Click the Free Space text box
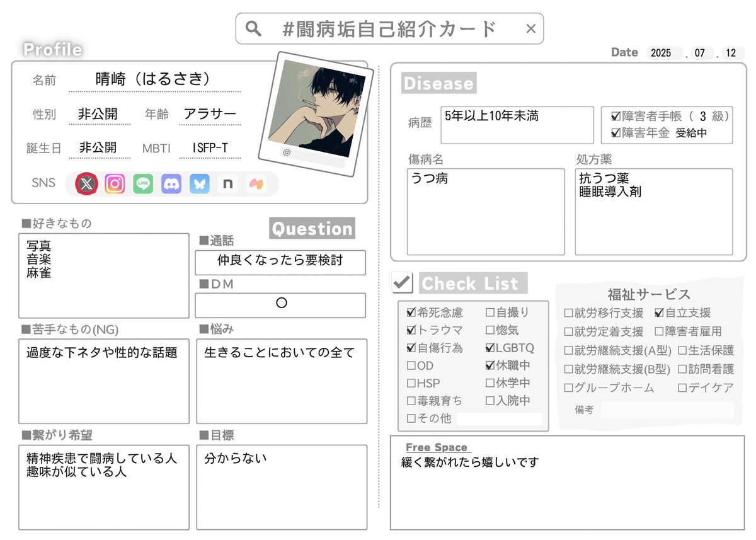This screenshot has height=540, width=756. 567,483
